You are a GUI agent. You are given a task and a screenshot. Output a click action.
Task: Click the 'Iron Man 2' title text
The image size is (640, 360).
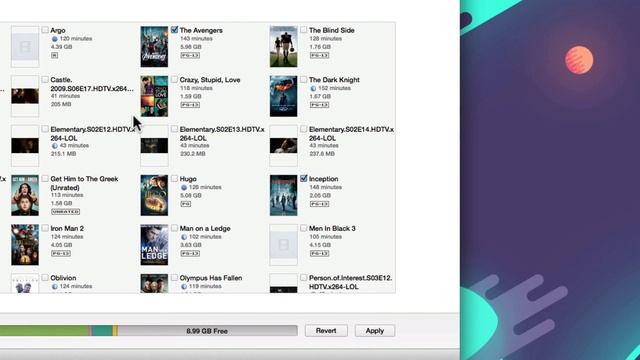click(x=67, y=228)
